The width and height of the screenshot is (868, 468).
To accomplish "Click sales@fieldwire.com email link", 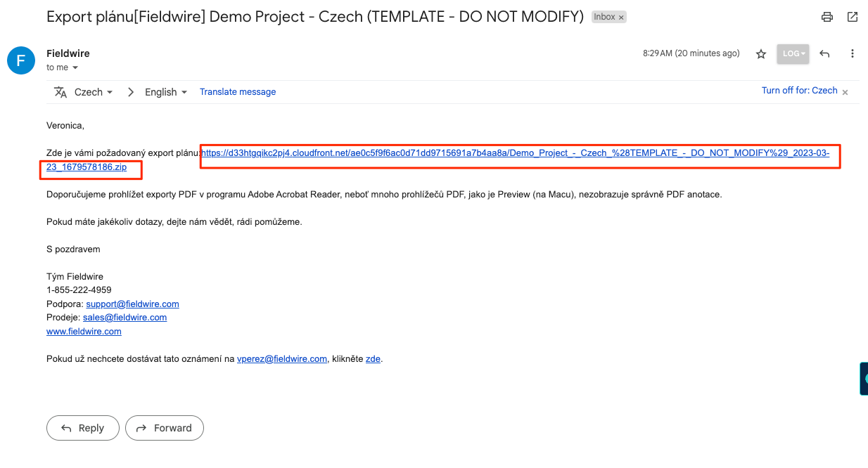I will 125,318.
